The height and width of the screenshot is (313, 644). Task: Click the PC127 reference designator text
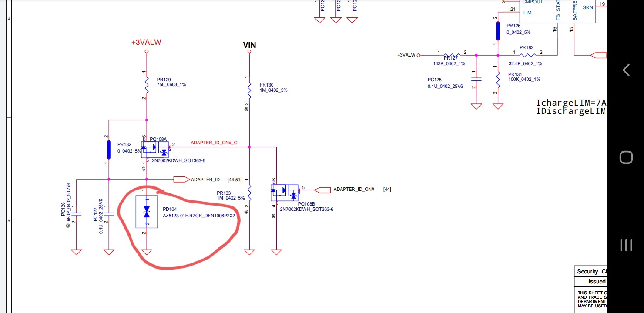(95, 215)
